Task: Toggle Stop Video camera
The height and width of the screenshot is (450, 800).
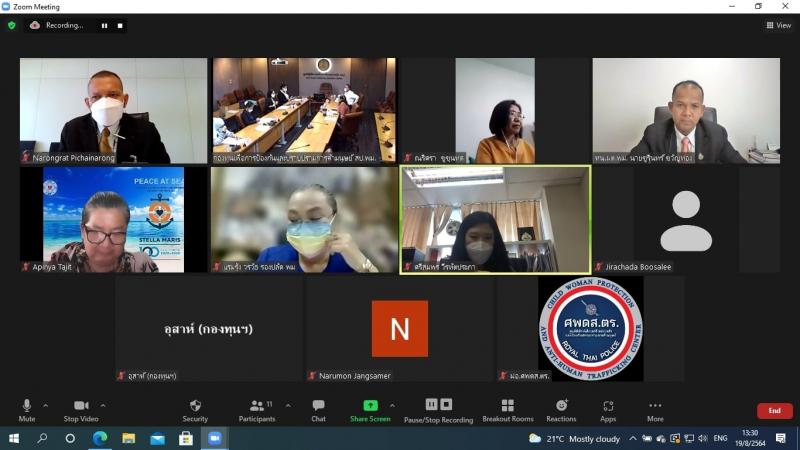Action: 81,411
